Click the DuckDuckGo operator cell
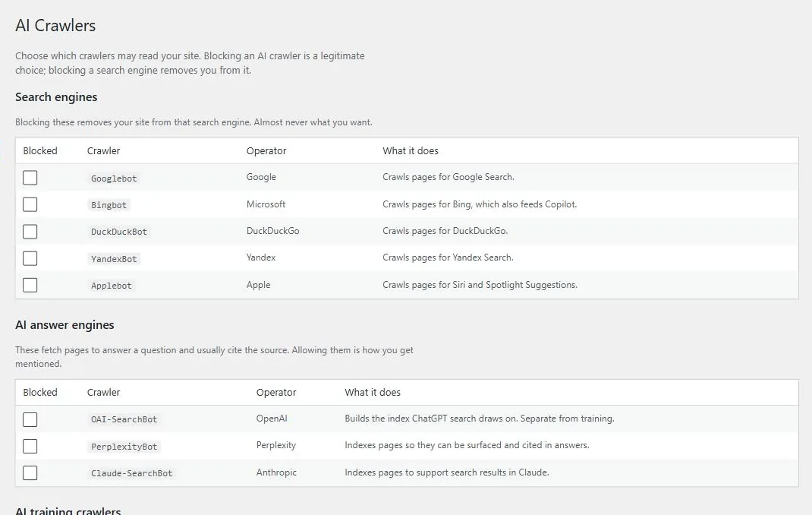Screen dimensions: 812x515 point(273,231)
